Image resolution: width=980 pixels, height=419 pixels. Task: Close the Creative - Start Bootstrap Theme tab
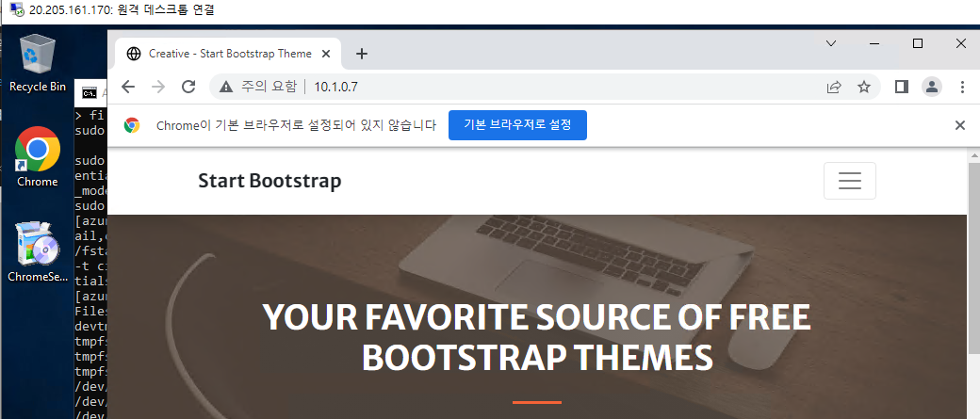tap(326, 54)
